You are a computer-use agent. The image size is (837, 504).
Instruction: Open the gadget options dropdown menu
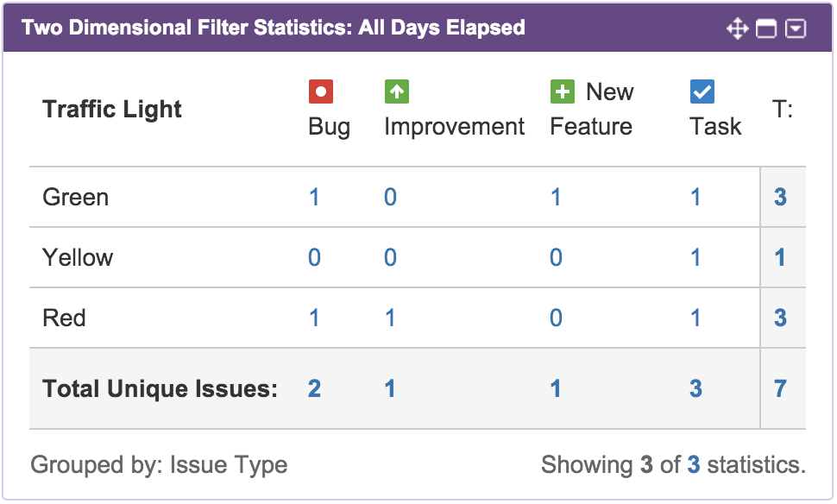click(x=796, y=28)
